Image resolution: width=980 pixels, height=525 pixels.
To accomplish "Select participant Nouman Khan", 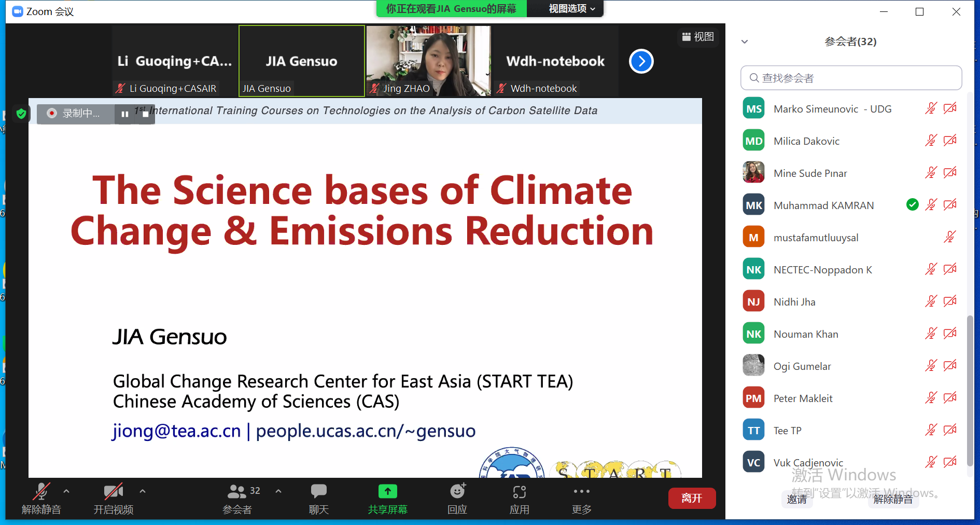I will tap(851, 334).
